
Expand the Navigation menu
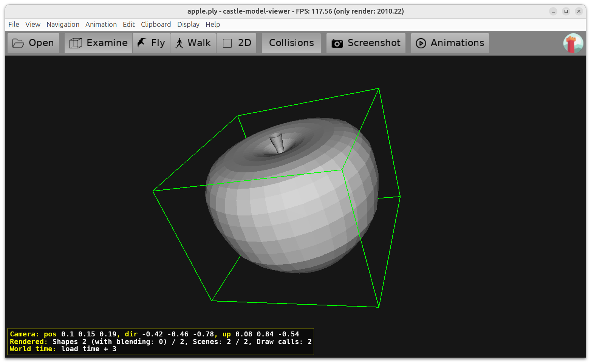[63, 25]
